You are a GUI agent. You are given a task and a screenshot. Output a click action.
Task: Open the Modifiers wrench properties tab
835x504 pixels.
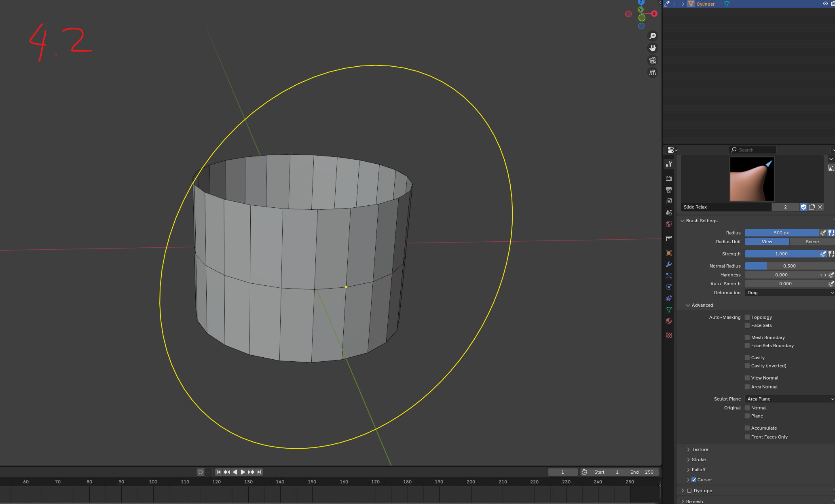(x=669, y=264)
